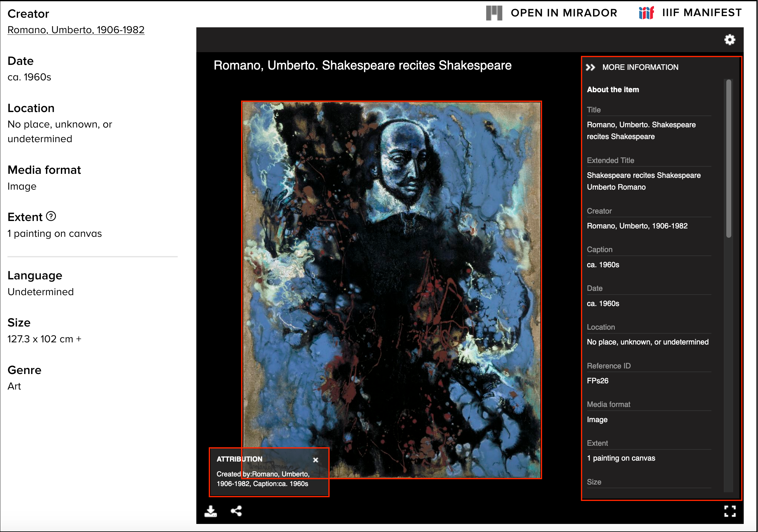Click 'ca. 1960s' under Caption in info panel
The height and width of the screenshot is (532, 758).
[x=603, y=265]
